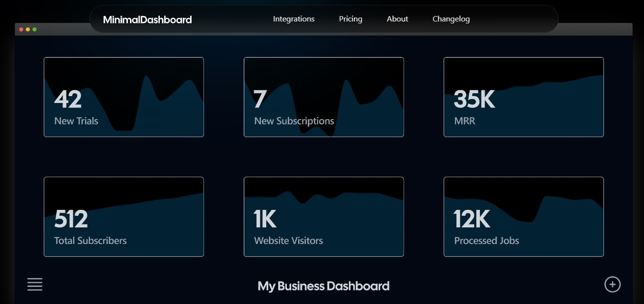Click the 7 figure in subscriptions card
Screen dimensions: 644x304
(x=260, y=100)
